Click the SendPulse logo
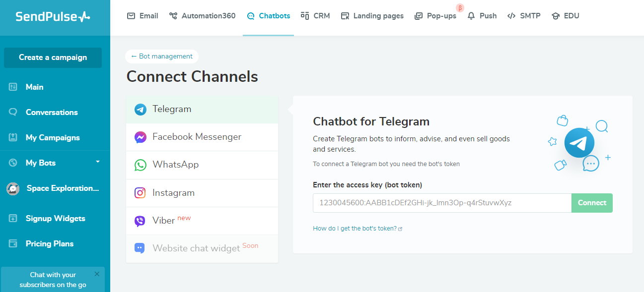The image size is (644, 292). click(53, 16)
